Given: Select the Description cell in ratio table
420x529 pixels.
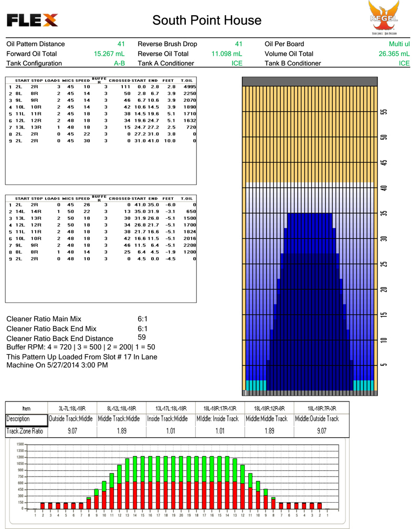Looking at the screenshot, I should pyautogui.click(x=26, y=419).
